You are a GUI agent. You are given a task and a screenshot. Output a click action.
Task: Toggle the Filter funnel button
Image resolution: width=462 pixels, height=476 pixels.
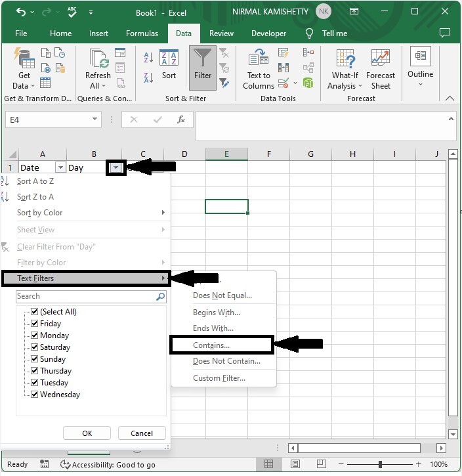pos(203,68)
